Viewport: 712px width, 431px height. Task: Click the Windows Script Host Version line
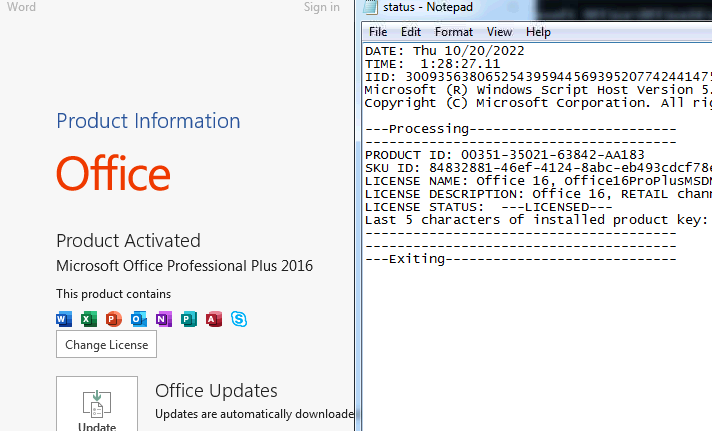[539, 90]
